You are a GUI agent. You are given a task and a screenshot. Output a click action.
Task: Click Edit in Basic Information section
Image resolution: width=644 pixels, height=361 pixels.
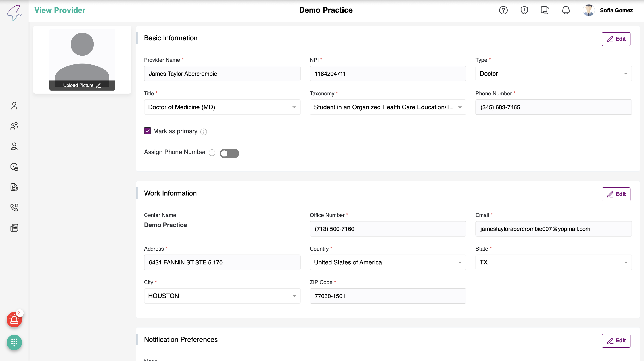tap(616, 39)
